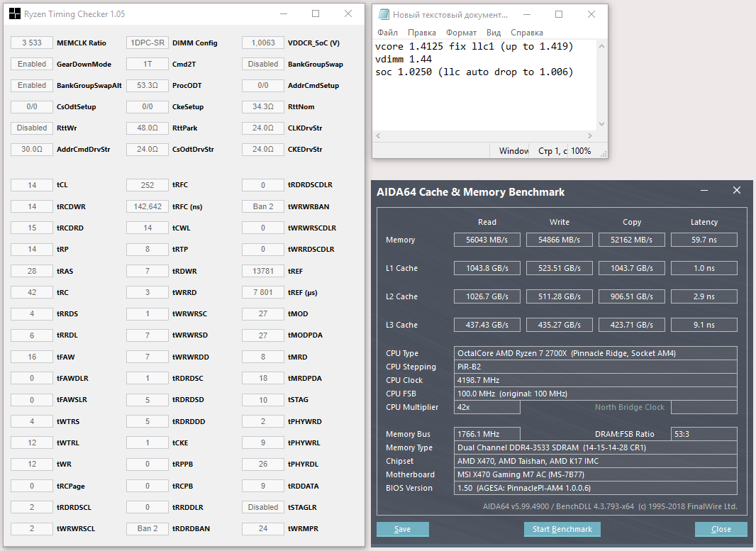756x551 pixels.
Task: Click the Notepad text line 'vdimm 1.44'
Action: pos(404,60)
